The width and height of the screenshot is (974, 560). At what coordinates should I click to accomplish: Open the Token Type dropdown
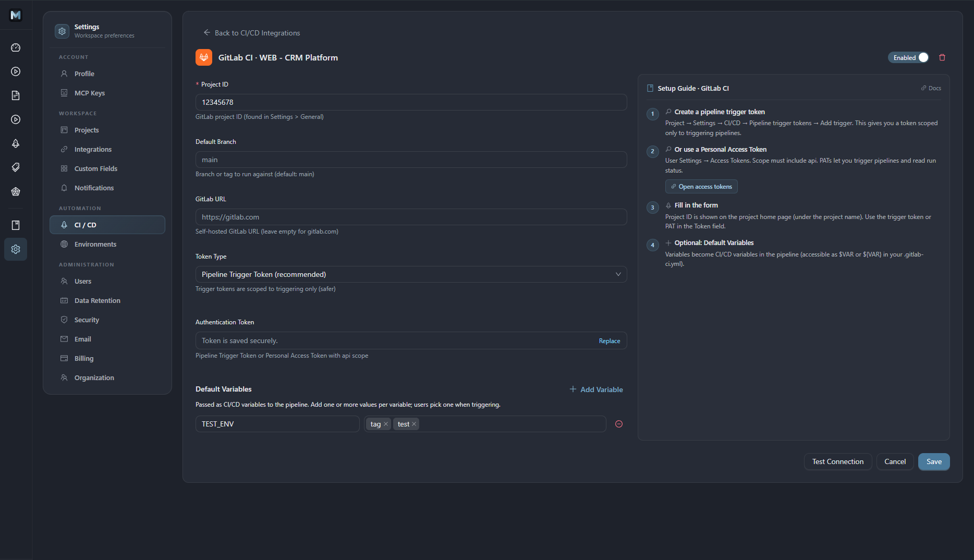411,274
